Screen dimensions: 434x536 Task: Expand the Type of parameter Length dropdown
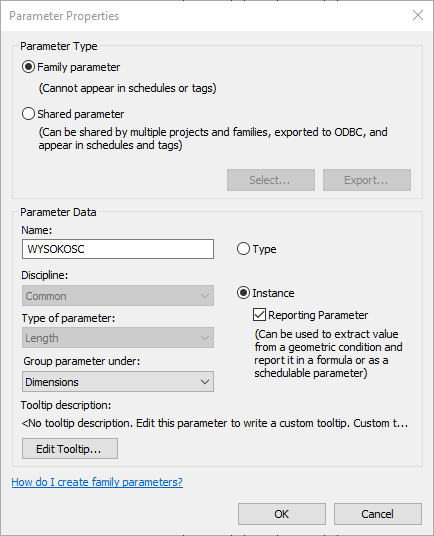[118, 338]
